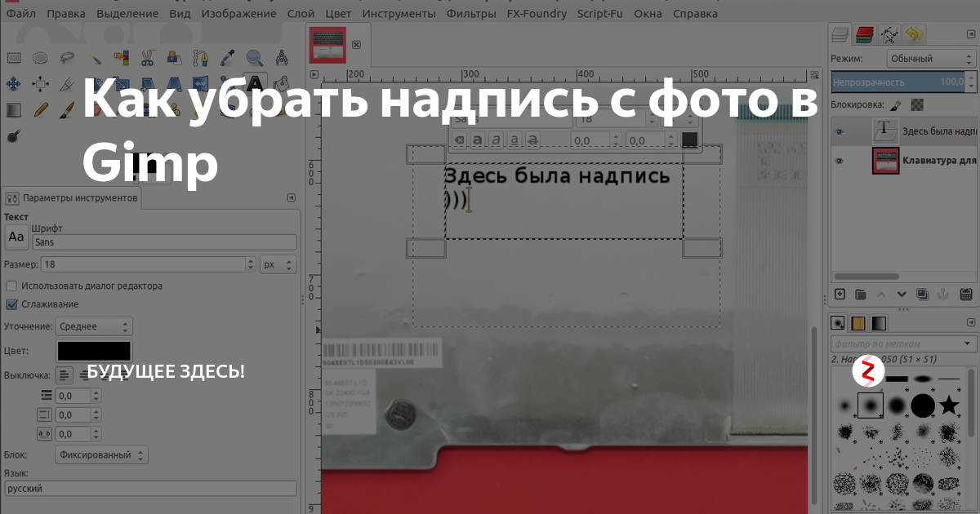Image resolution: width=980 pixels, height=514 pixels.
Task: Click the Aa font picker button
Action: [16, 237]
